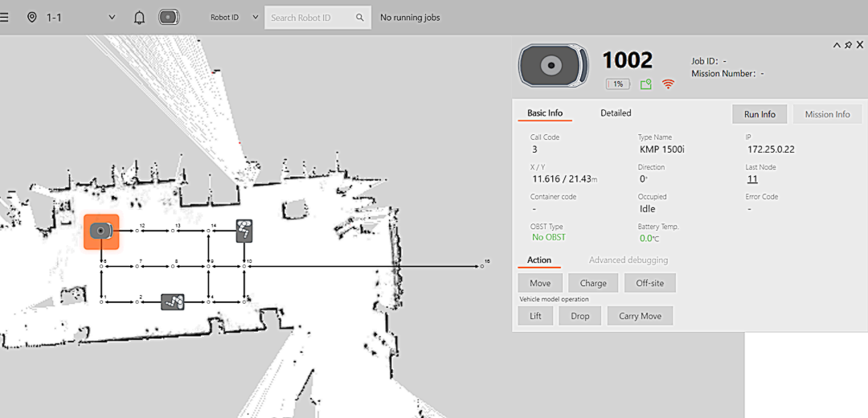Expand the 1-1 map selector dropdown
Image resolution: width=868 pixels, height=418 pixels.
[112, 17]
